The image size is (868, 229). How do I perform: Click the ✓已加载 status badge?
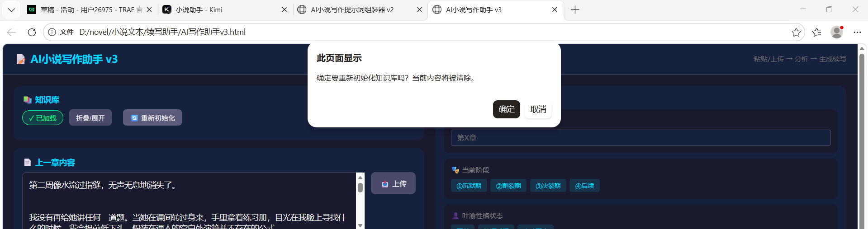(43, 118)
